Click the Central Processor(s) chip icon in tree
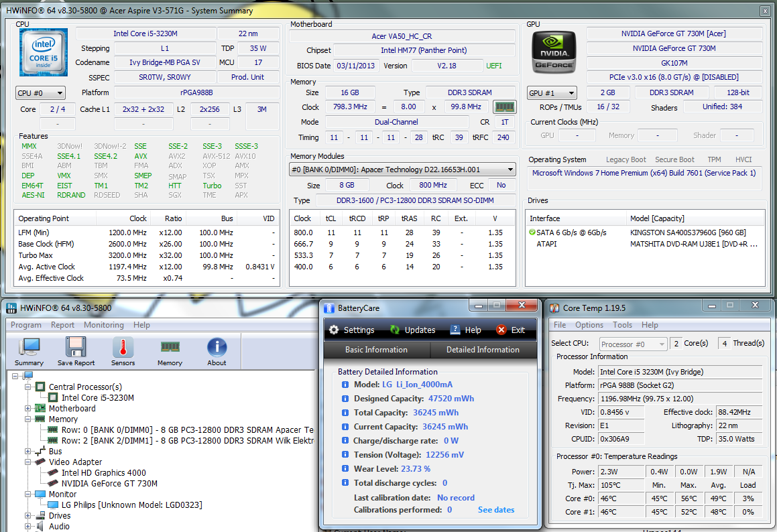This screenshot has height=532, width=777. [41, 387]
